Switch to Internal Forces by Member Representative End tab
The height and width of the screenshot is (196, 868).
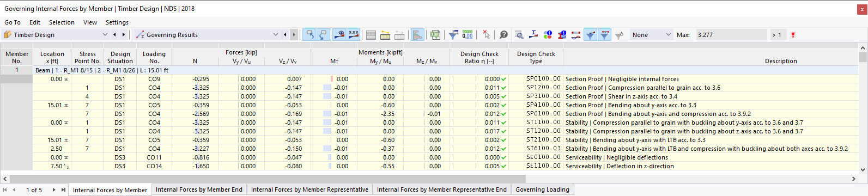point(441,189)
